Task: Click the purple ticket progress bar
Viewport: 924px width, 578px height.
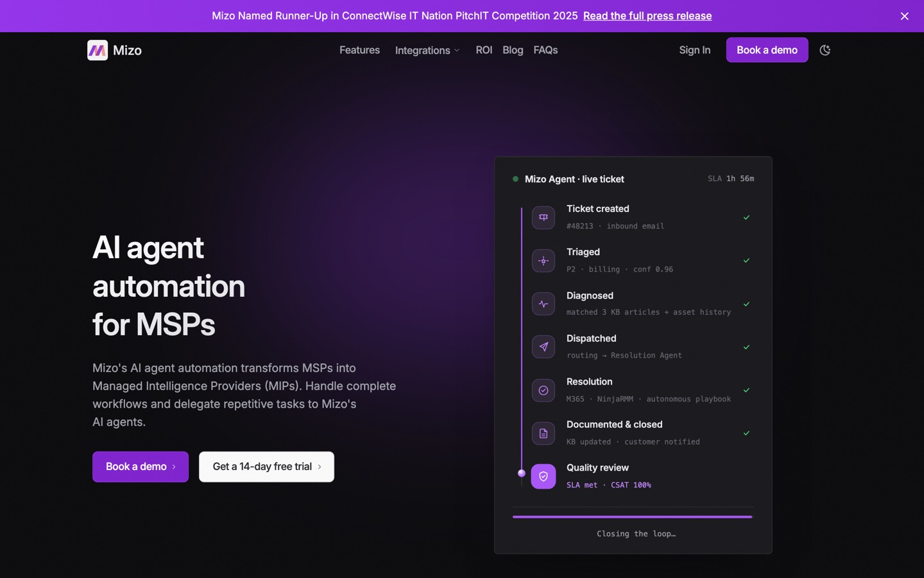Action: click(x=633, y=516)
